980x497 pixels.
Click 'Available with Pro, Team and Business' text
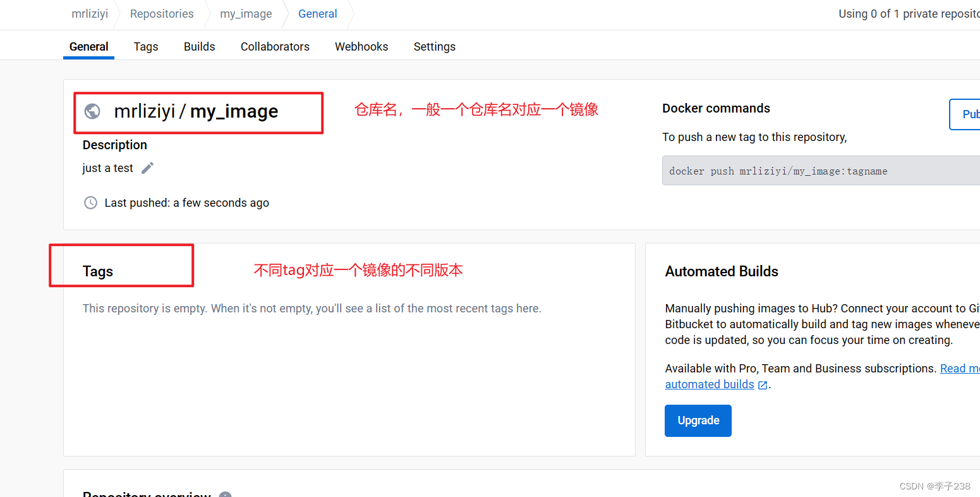801,369
